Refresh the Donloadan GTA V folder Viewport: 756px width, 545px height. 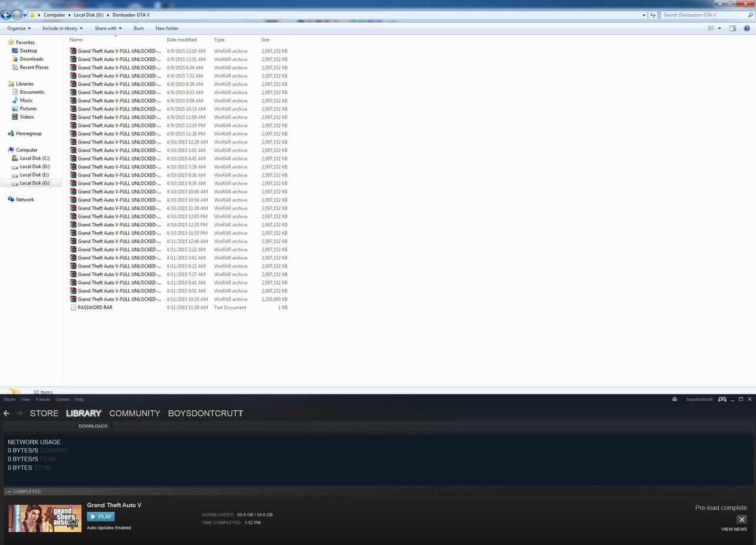tap(653, 15)
